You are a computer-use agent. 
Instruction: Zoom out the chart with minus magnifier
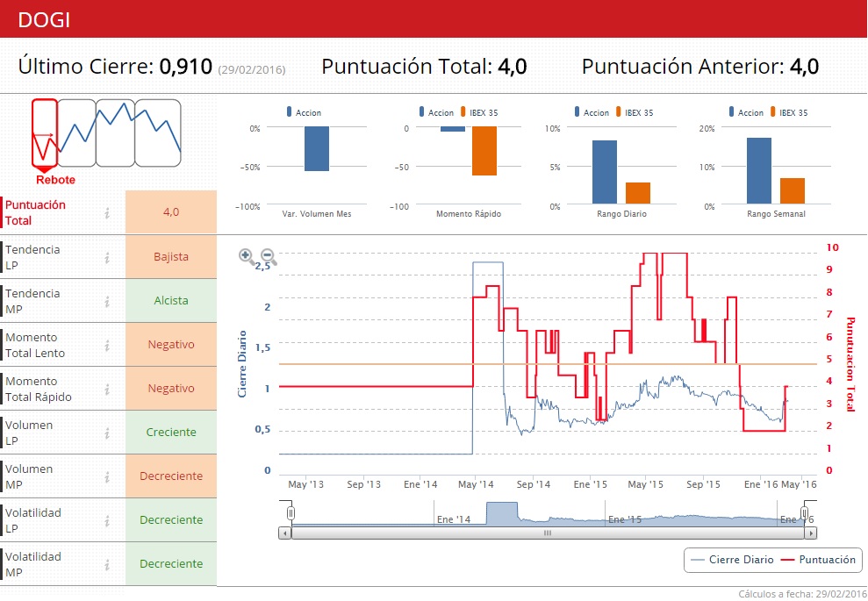(x=269, y=256)
